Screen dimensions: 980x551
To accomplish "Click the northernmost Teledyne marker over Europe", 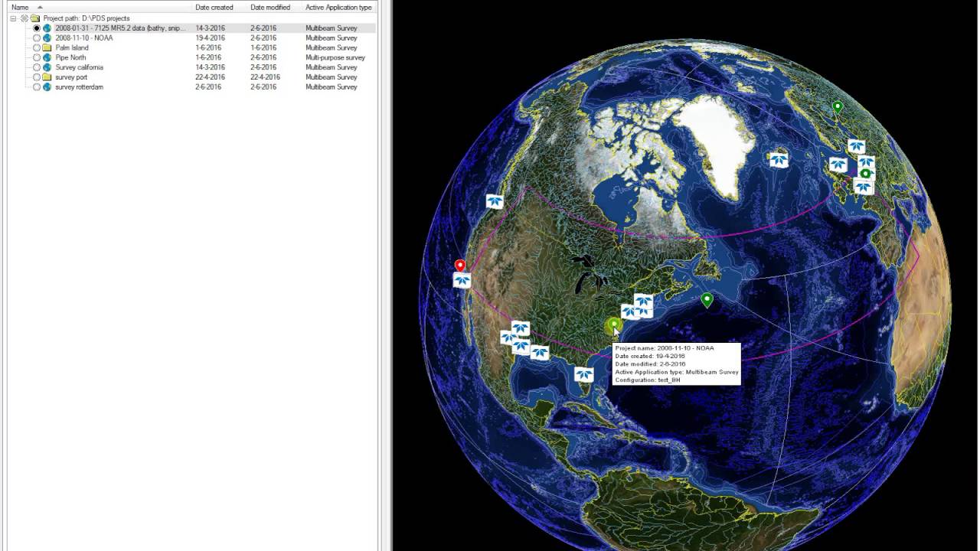I will click(856, 146).
